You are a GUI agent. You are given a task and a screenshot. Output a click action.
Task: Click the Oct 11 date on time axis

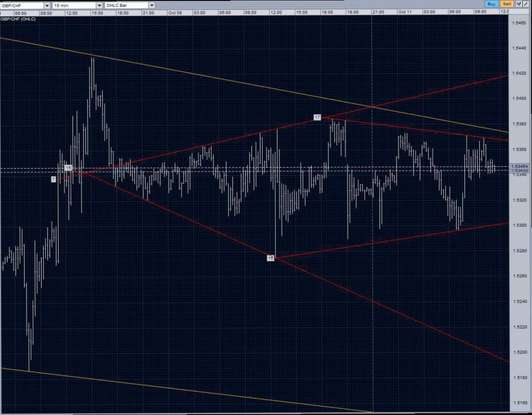405,13
